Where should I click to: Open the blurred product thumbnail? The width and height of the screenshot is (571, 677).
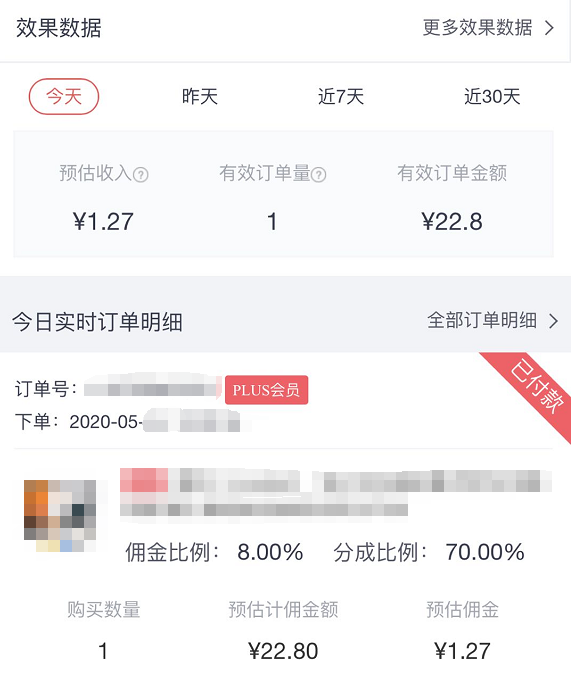[60, 516]
